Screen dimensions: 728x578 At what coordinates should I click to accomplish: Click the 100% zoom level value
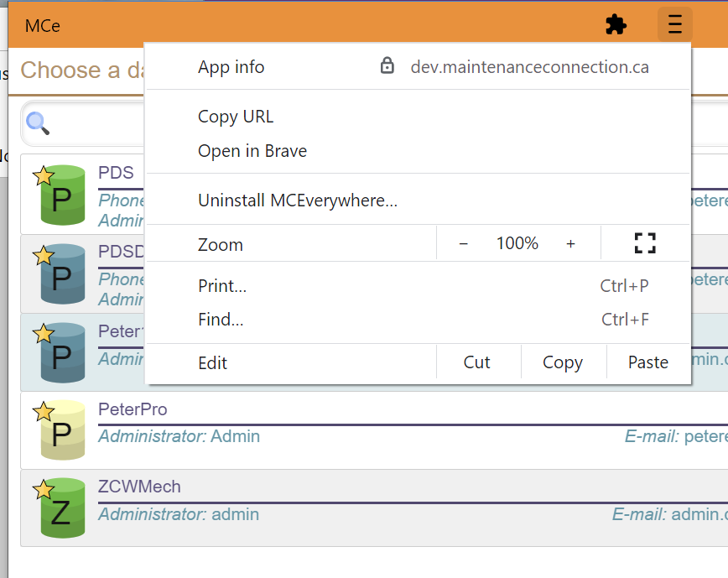[517, 243]
